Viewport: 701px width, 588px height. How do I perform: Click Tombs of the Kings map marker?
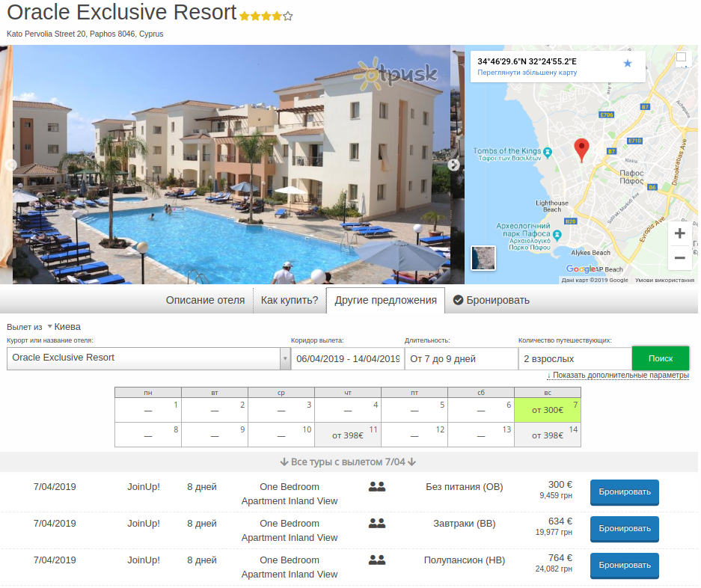point(548,152)
